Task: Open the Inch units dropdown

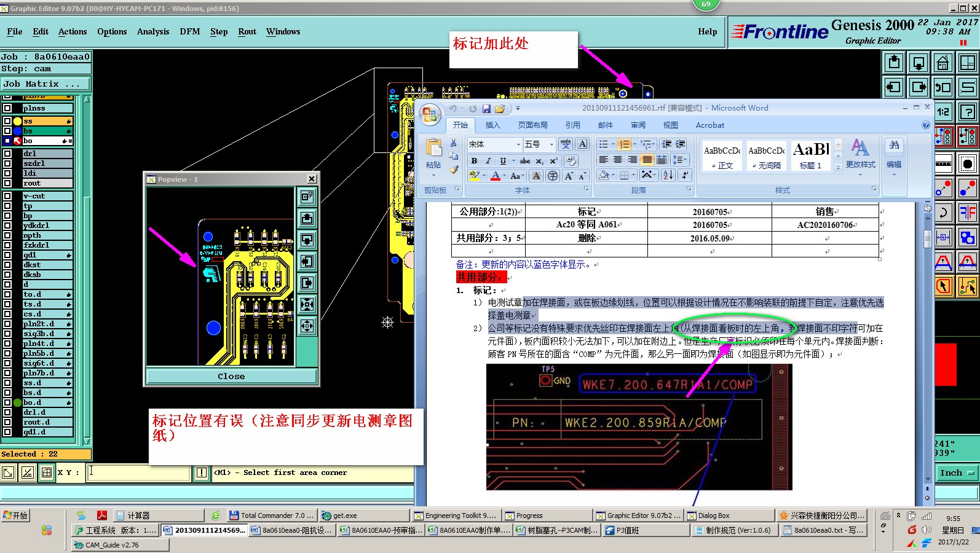Action: (x=957, y=473)
